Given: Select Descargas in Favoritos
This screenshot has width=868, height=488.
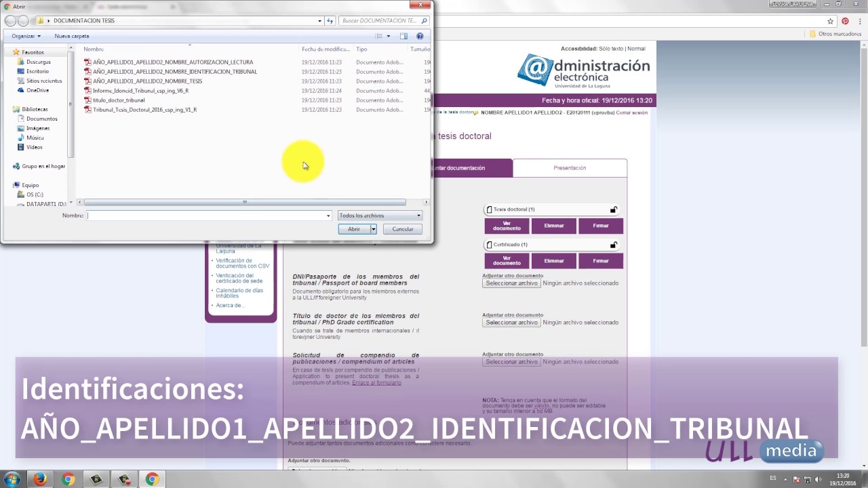Looking at the screenshot, I should (39, 62).
